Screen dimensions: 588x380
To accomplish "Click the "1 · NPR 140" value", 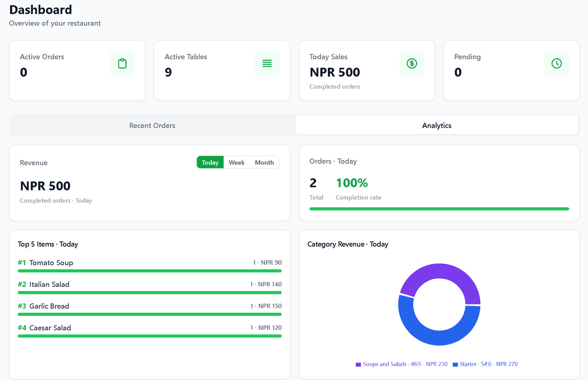I will point(266,284).
